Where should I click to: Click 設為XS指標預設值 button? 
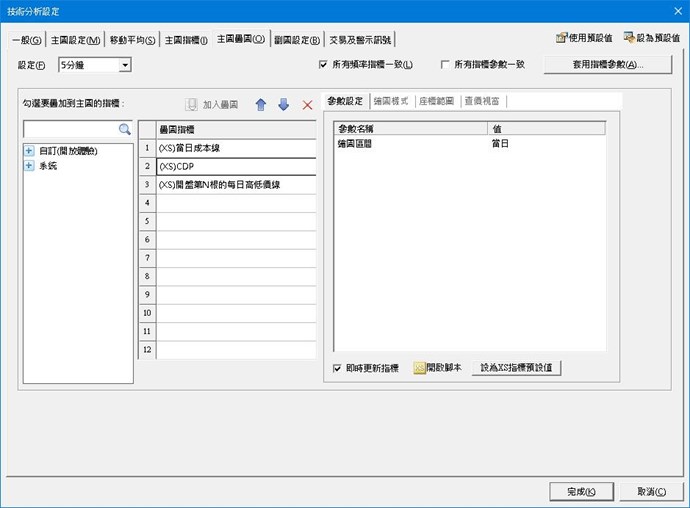coord(516,368)
